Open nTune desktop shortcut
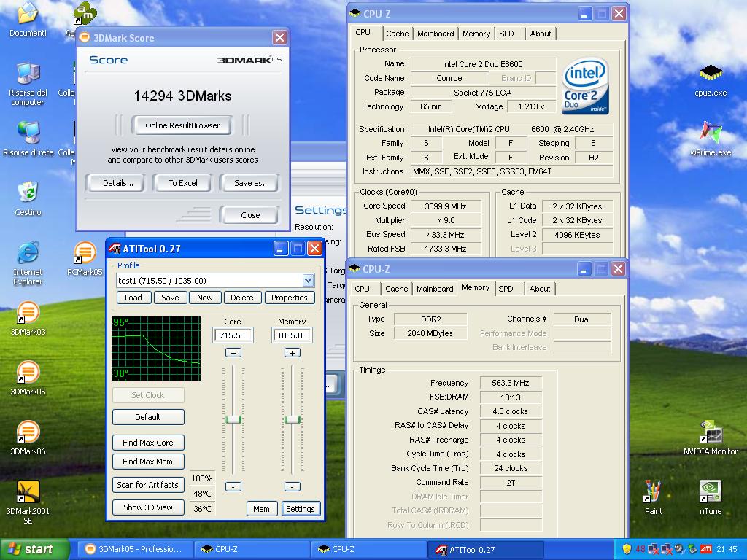Viewport: 747px width, 560px height. tap(711, 497)
